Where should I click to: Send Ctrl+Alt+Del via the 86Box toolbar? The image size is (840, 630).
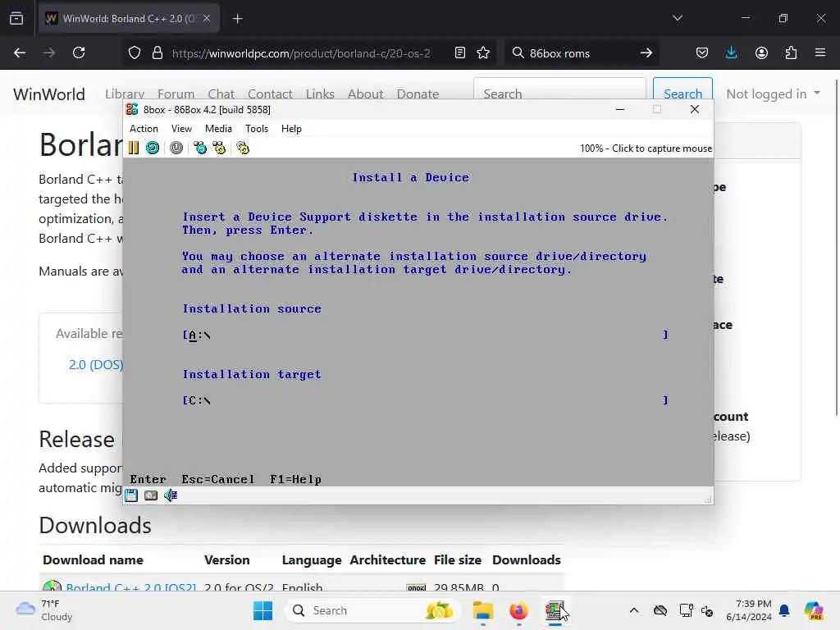(x=200, y=148)
